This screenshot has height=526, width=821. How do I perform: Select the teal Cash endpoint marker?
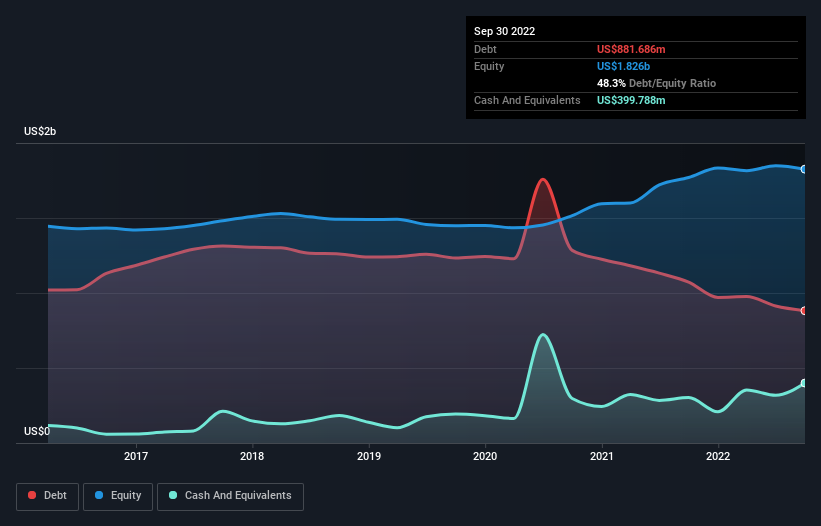(x=804, y=383)
